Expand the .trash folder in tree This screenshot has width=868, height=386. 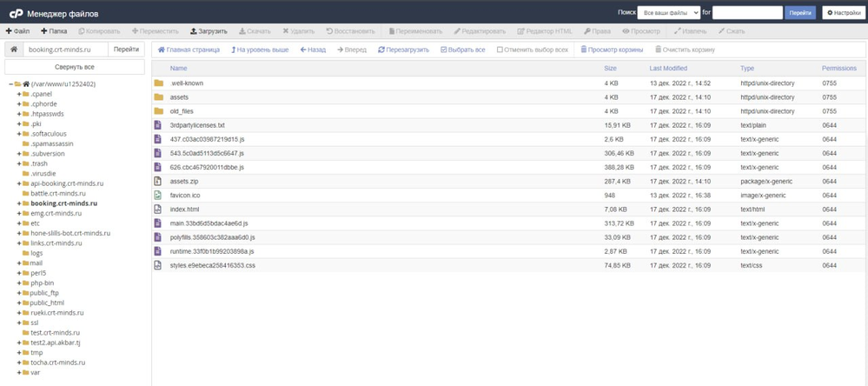(x=19, y=163)
